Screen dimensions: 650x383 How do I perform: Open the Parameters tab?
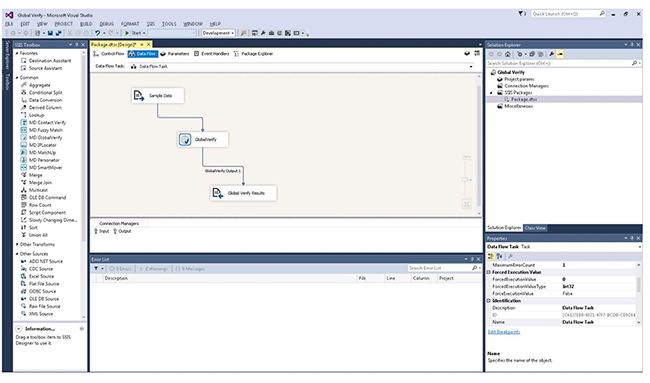pos(175,54)
